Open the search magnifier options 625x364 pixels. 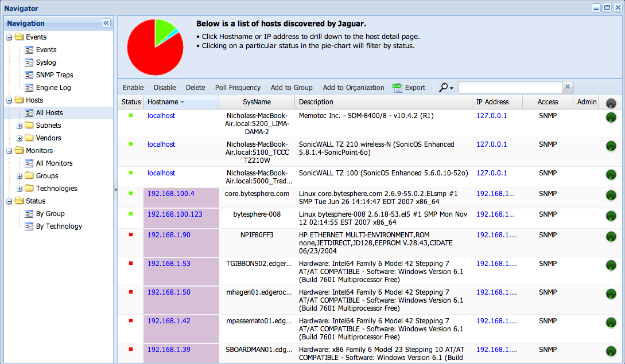point(446,88)
